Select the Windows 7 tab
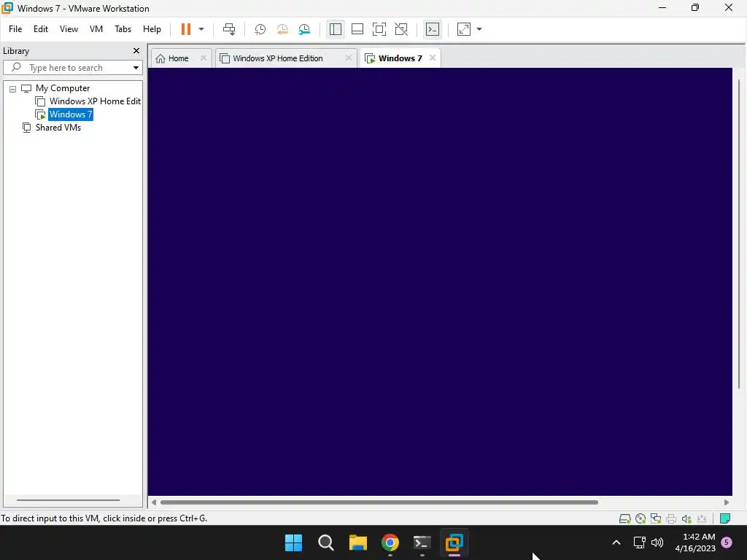 click(x=400, y=58)
